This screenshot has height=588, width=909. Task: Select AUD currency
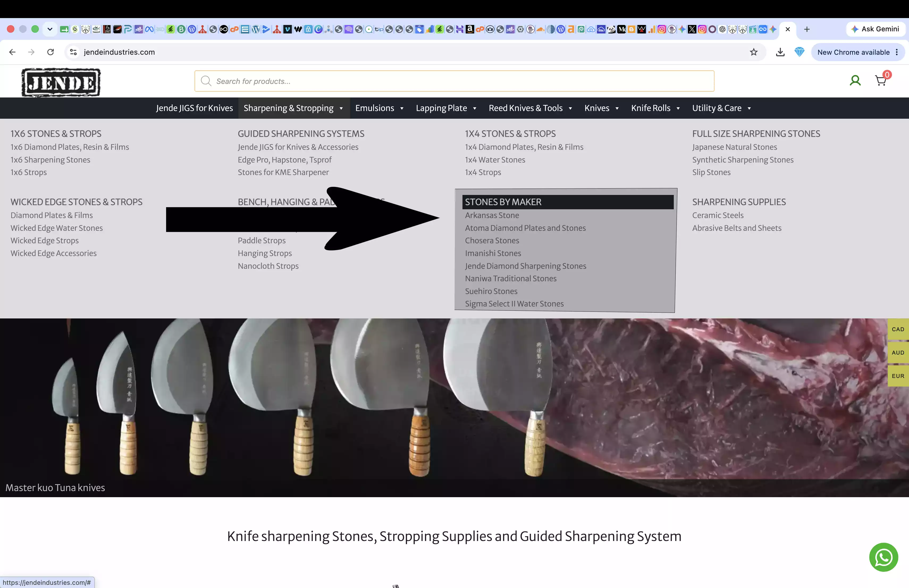(x=898, y=353)
